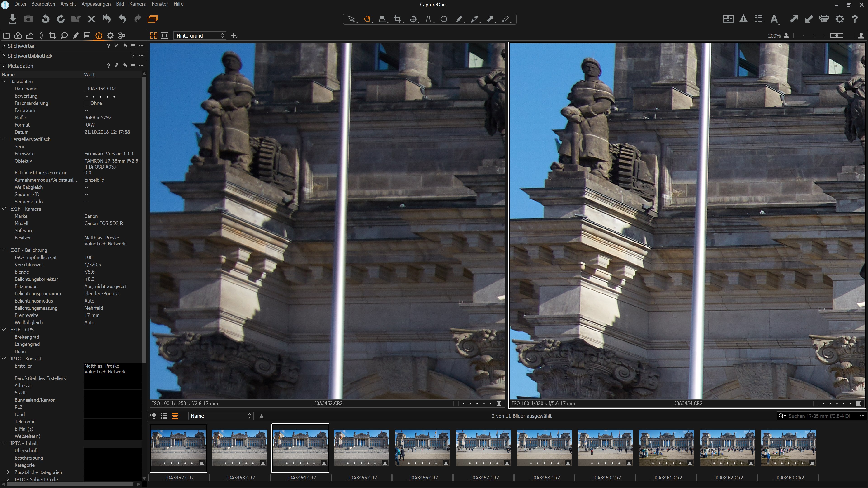868x488 pixels.
Task: Select the keystone correction tool
Action: 429,19
